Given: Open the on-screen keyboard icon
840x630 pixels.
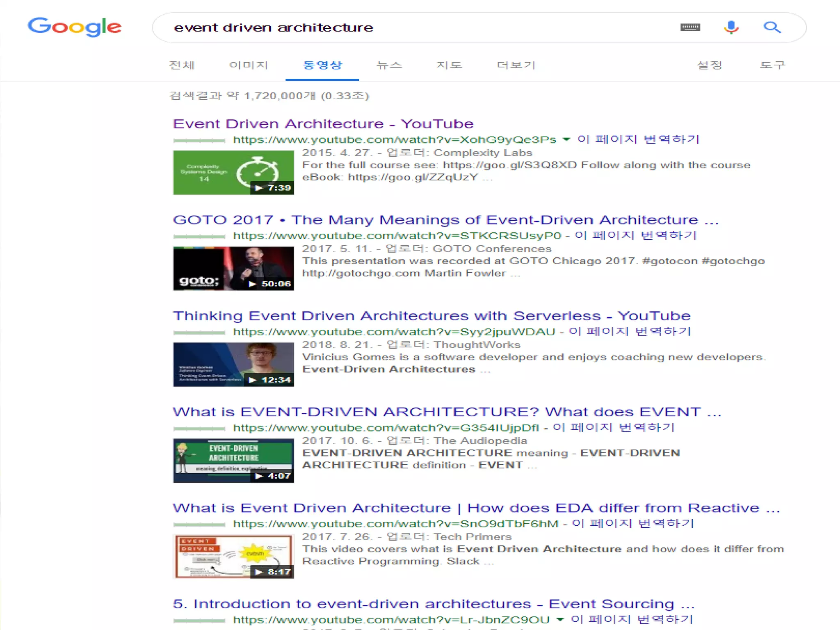Looking at the screenshot, I should (x=690, y=27).
